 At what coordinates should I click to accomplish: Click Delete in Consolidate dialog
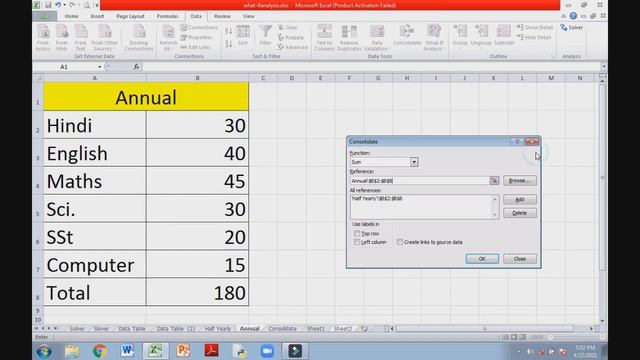520,213
